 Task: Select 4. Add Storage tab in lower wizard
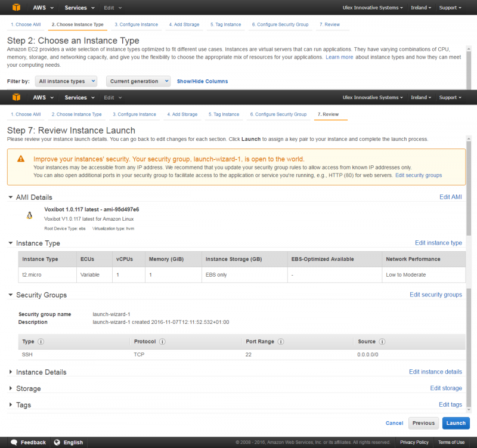(182, 114)
